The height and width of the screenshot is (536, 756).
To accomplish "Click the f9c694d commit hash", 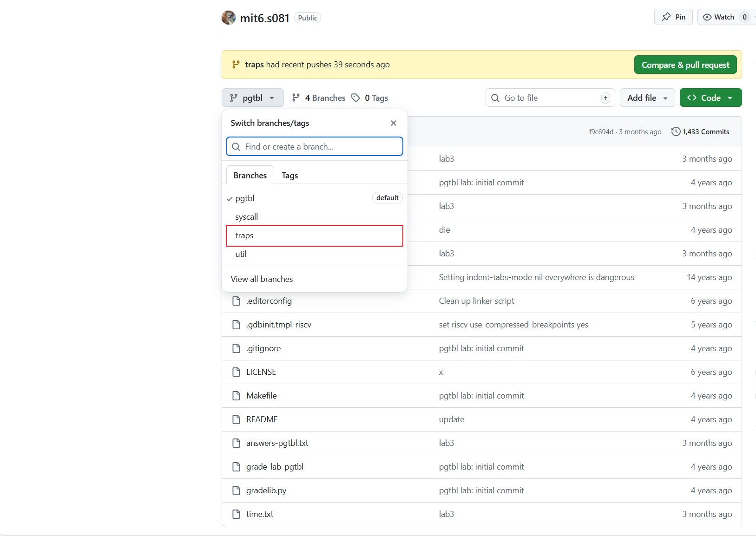I will 601,132.
